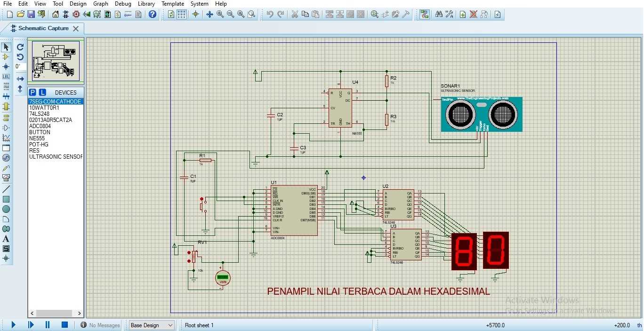Select the Graph Mode tool
Image resolution: width=644 pixels, height=331 pixels.
tap(6, 138)
